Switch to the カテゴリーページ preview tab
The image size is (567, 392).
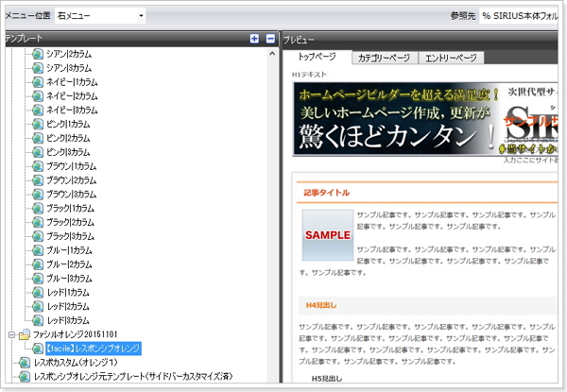(x=384, y=58)
